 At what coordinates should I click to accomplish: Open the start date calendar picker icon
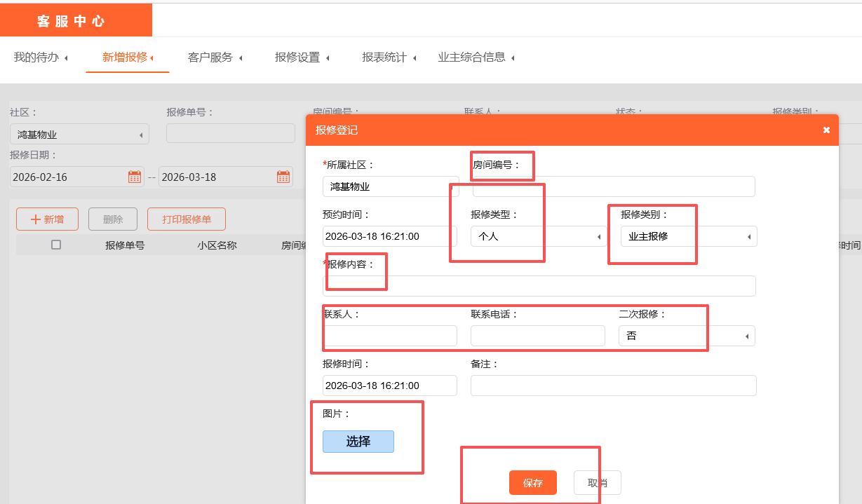pos(135,177)
